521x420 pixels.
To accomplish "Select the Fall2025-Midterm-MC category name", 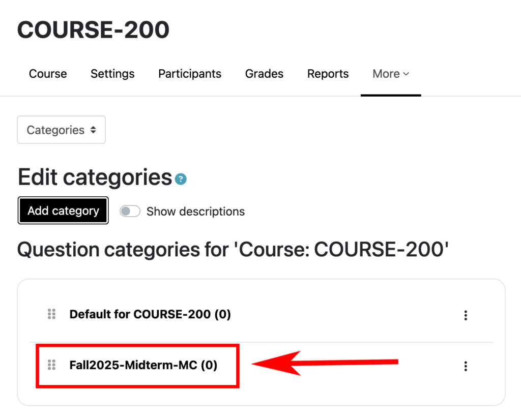I will click(143, 365).
